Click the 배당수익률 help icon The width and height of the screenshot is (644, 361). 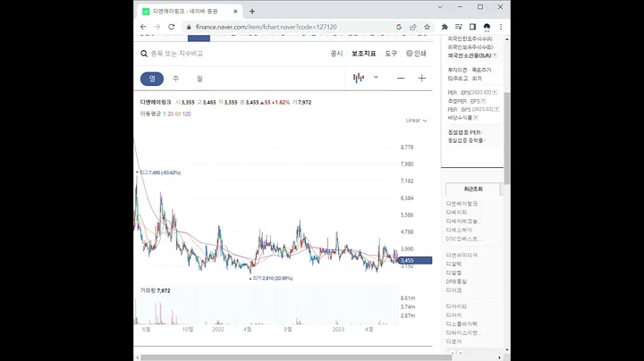pyautogui.click(x=476, y=117)
